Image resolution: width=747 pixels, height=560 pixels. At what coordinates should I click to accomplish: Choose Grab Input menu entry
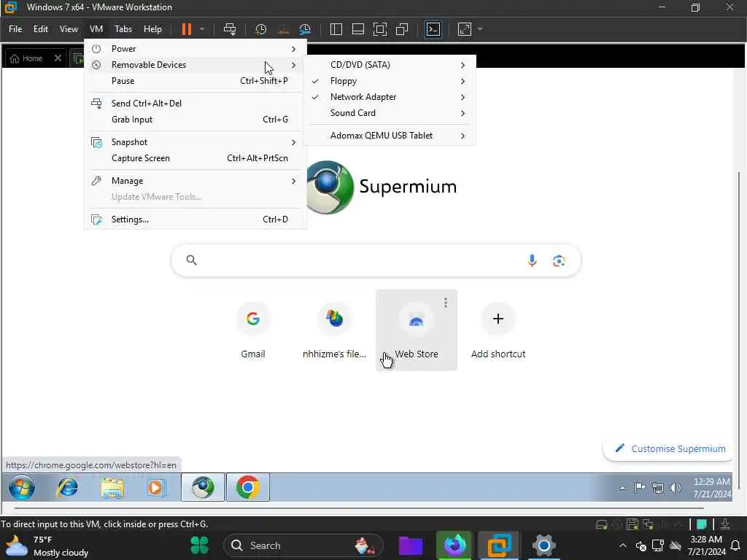tap(195, 120)
